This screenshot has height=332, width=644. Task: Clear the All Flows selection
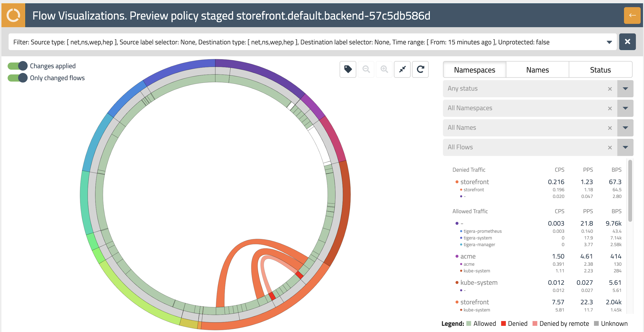[610, 148]
